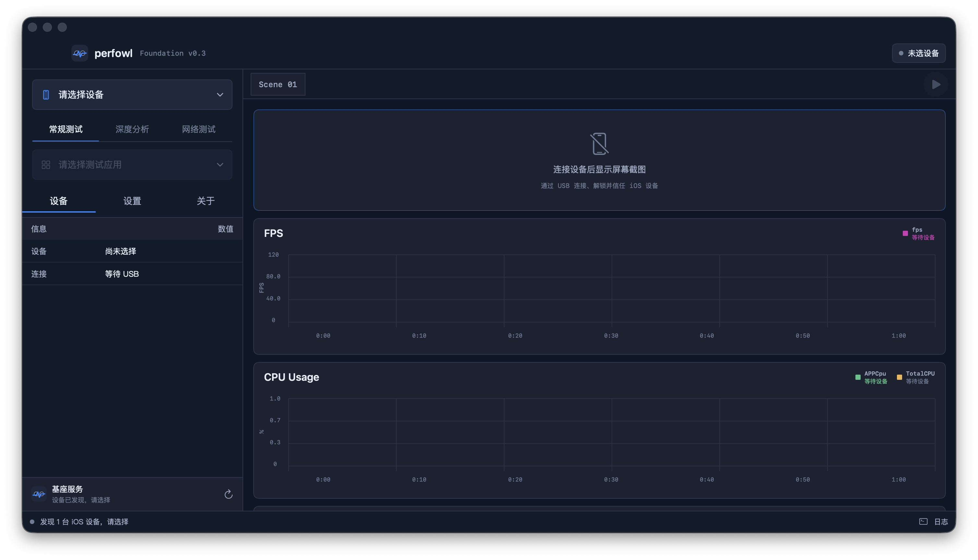The height and width of the screenshot is (560, 978).
Task: Toggle the fps legend color swatch
Action: coord(905,233)
